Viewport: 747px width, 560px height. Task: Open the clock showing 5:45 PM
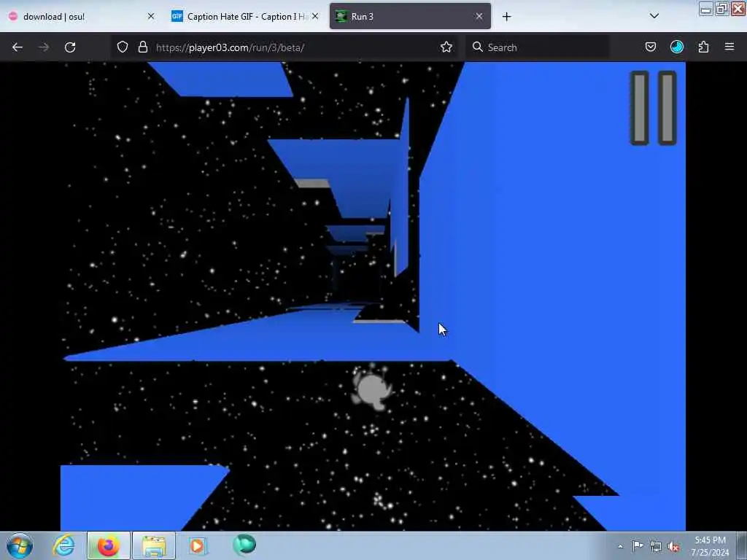tap(710, 546)
